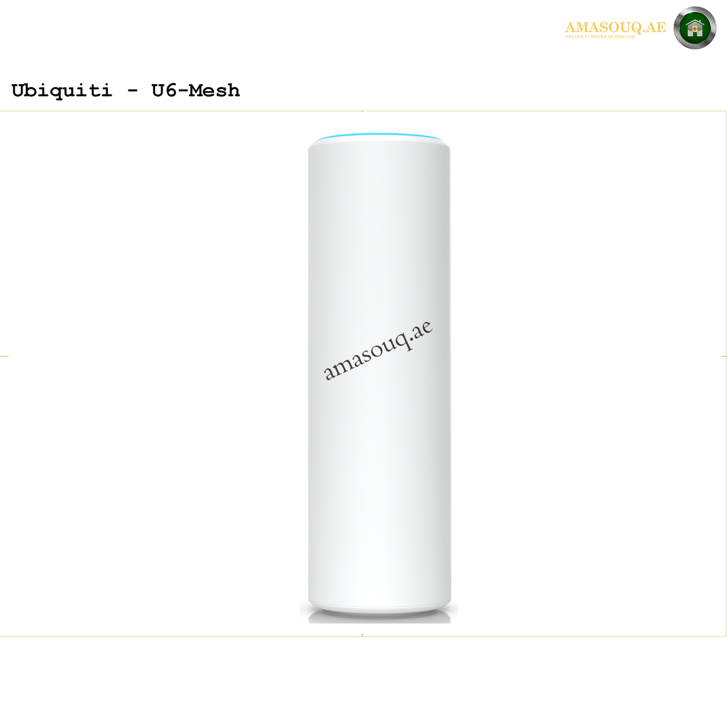Screen dimensions: 728x701
Task: Click the reflection shadow under the device
Action: click(379, 618)
